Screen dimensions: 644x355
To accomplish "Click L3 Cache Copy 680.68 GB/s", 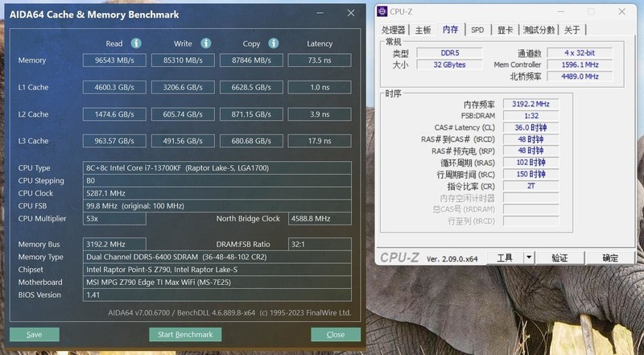I will click(x=251, y=141).
